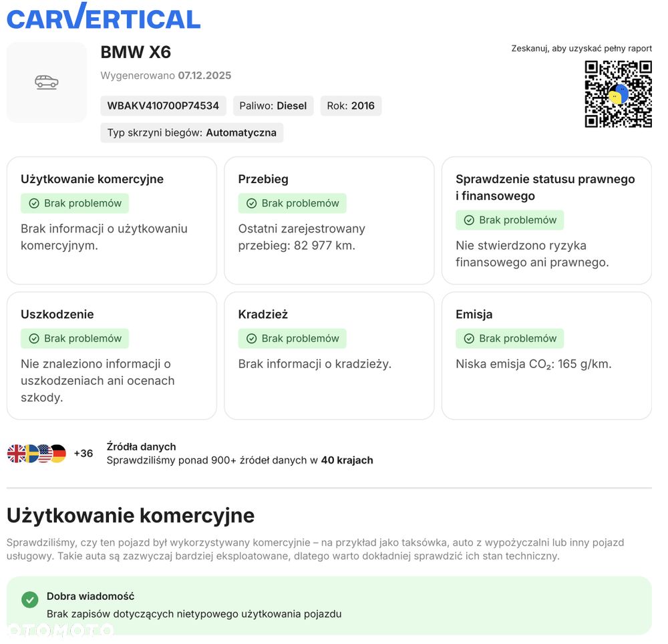Click the BMW X6 title
668x644 pixels.
tap(136, 52)
